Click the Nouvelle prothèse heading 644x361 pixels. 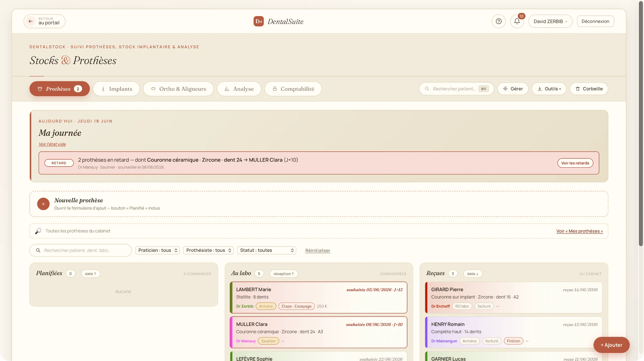tap(79, 200)
